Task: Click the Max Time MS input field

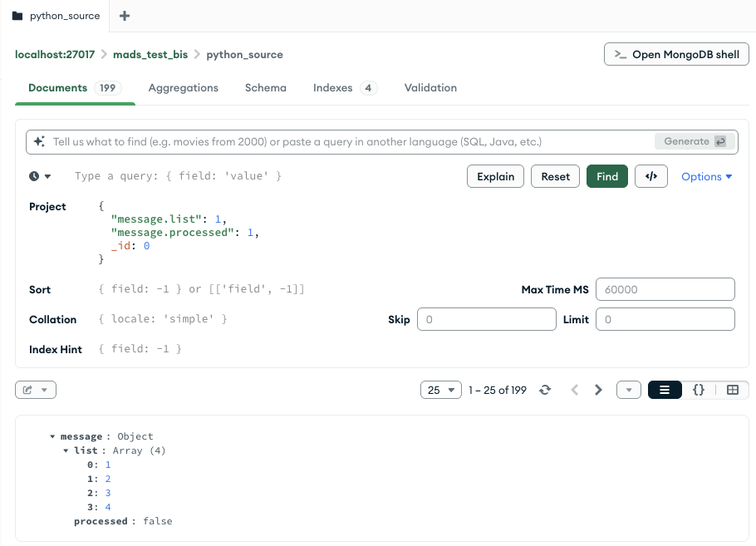Action: click(665, 289)
